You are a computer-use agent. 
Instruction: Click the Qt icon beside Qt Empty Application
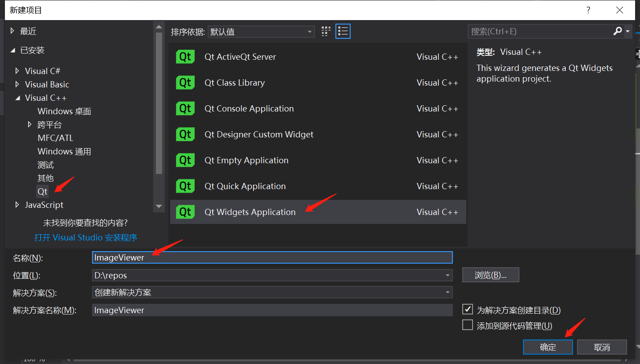[185, 160]
